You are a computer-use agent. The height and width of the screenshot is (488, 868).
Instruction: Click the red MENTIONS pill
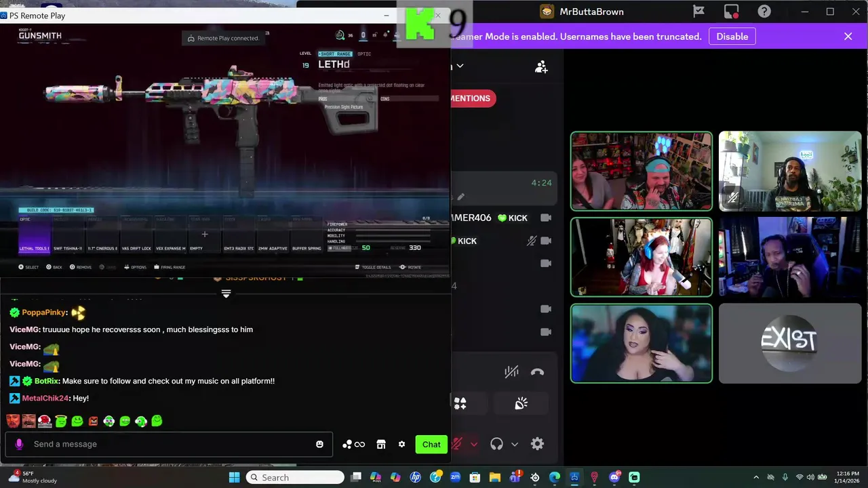click(x=473, y=98)
